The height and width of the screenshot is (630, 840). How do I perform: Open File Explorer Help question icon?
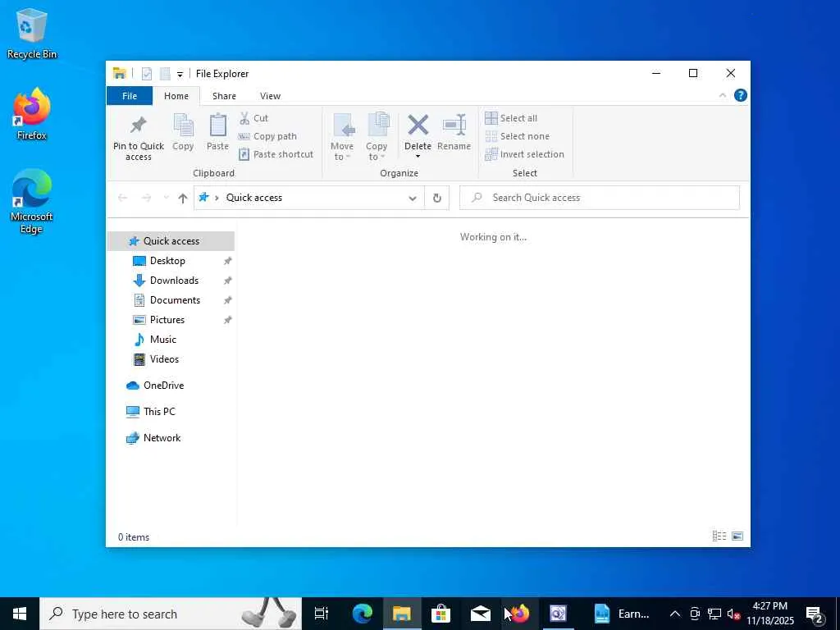point(741,95)
